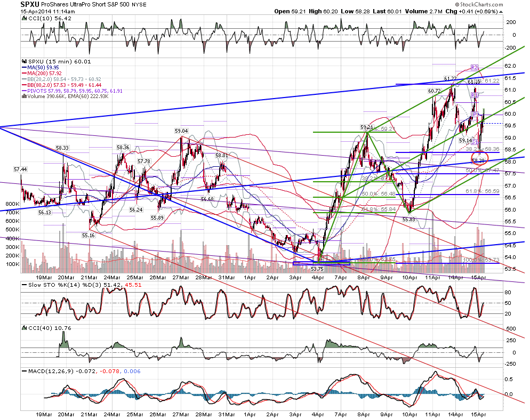Click the MACD(12,26,9) label
The width and height of the screenshot is (530, 420).
coord(51,371)
